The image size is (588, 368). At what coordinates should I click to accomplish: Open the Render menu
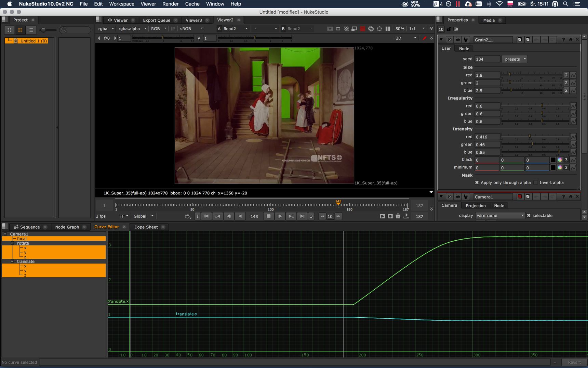(x=171, y=4)
